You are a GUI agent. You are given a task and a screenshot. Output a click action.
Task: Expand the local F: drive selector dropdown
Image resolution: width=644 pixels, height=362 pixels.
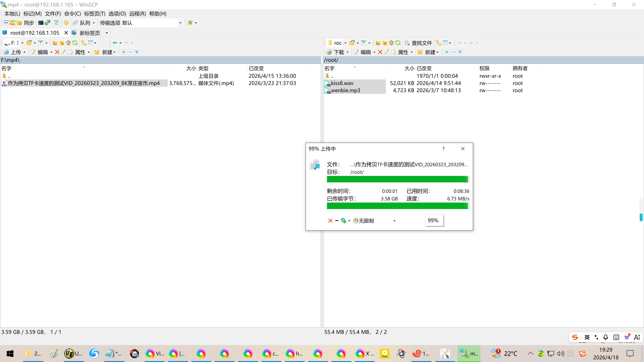click(x=22, y=43)
